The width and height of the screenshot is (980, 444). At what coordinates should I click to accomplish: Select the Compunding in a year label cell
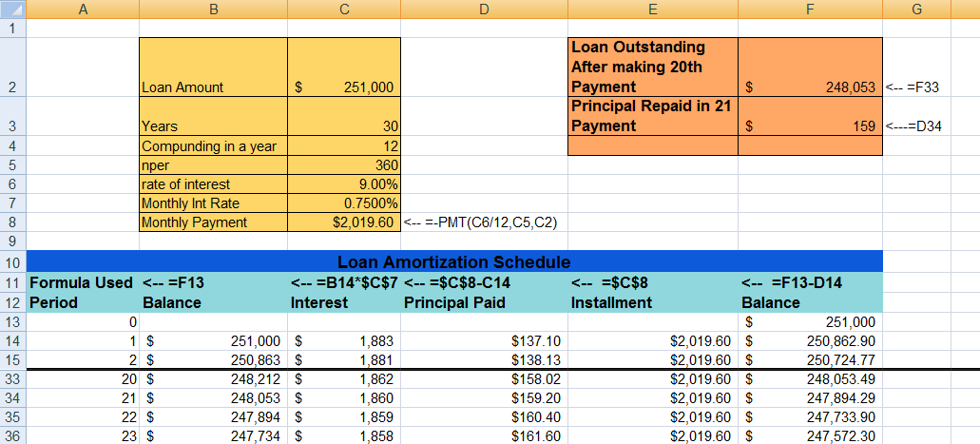click(213, 146)
